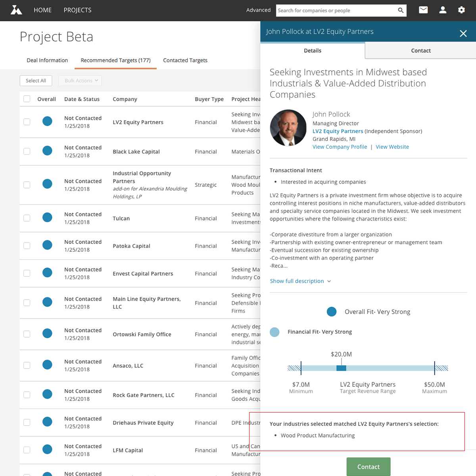Click the overall fit dot for Tulcan
This screenshot has height=476, width=476.
click(47, 217)
